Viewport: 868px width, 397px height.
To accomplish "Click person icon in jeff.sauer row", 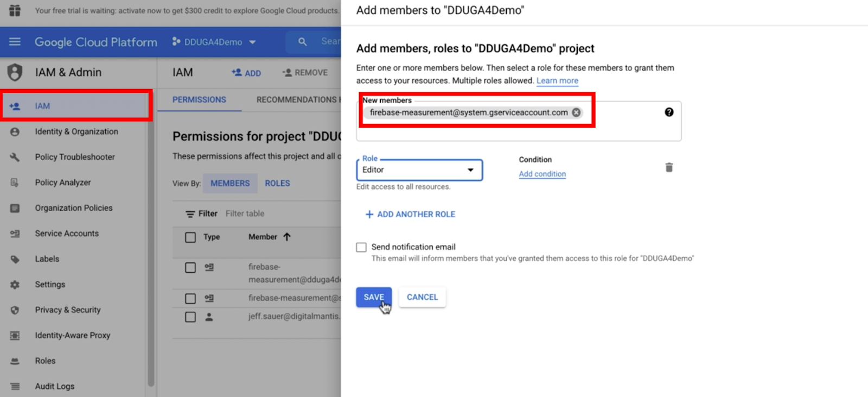I will point(209,317).
